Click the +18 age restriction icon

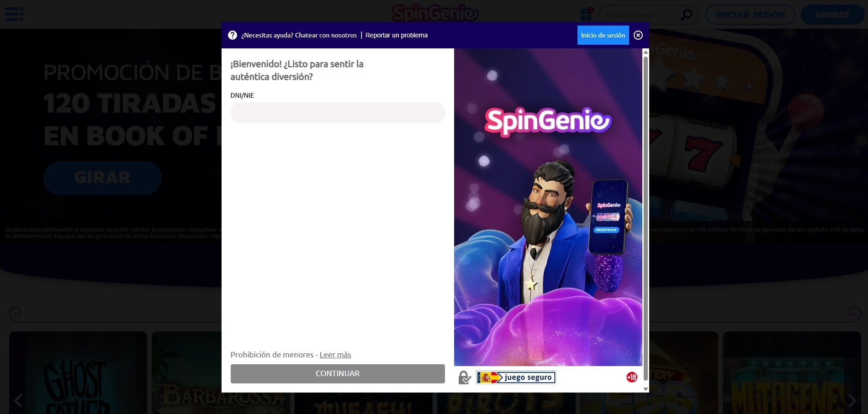(631, 377)
